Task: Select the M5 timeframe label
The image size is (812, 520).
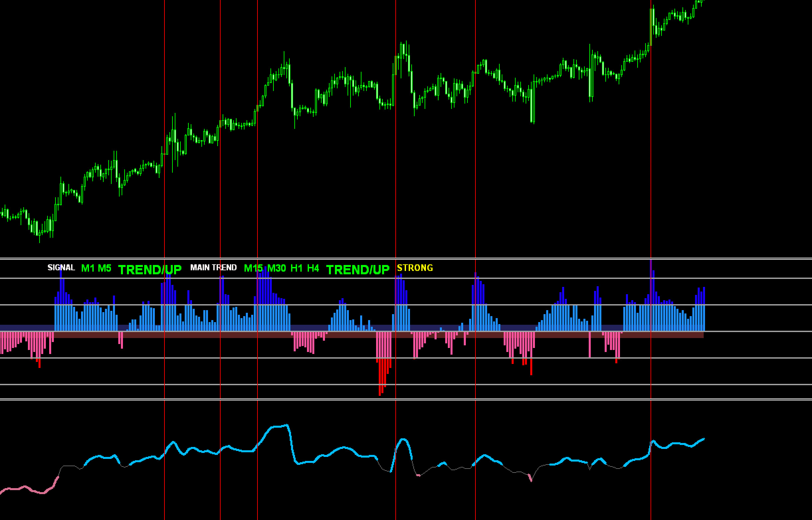Action: pos(104,268)
